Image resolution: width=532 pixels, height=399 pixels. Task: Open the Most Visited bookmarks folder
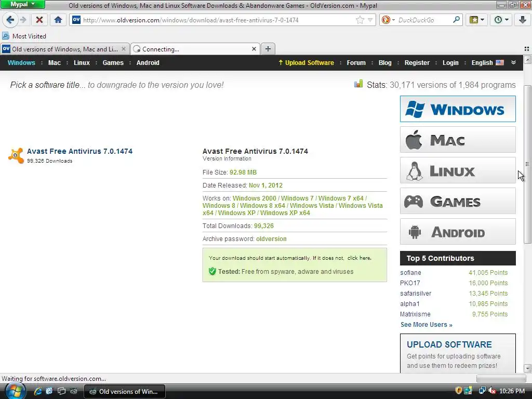(x=24, y=36)
